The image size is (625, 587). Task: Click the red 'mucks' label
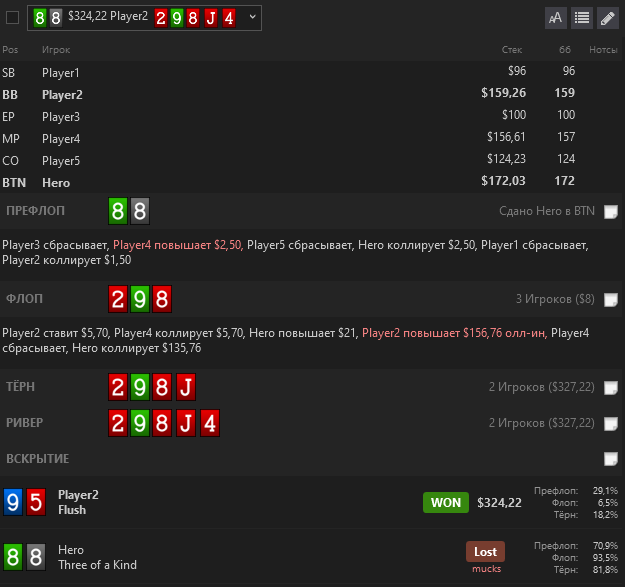pyautogui.click(x=486, y=569)
